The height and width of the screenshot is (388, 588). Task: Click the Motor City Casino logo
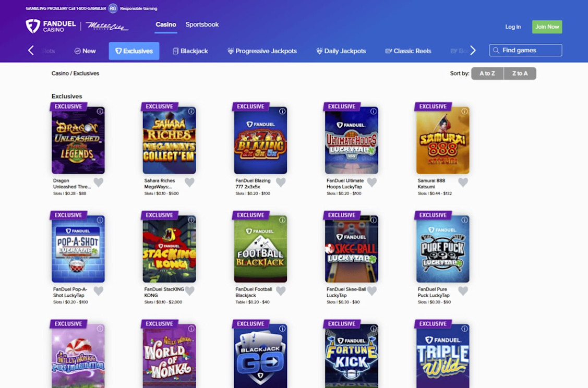pos(107,26)
